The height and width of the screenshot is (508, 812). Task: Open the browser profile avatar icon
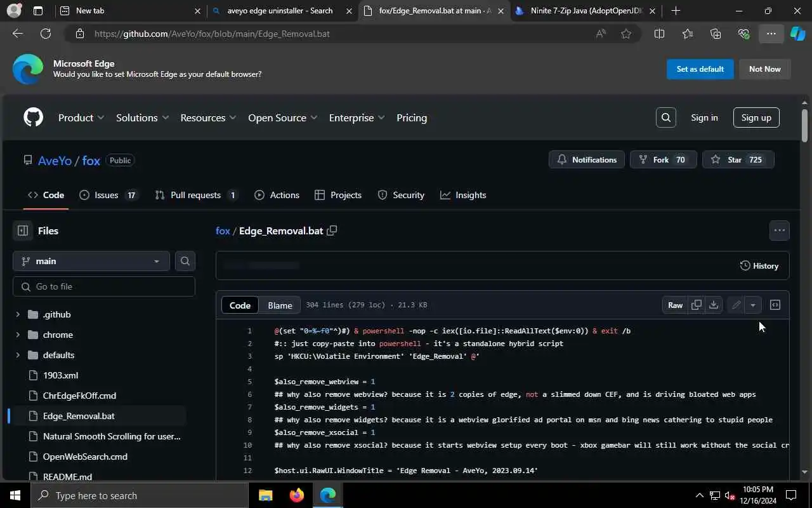click(13, 11)
